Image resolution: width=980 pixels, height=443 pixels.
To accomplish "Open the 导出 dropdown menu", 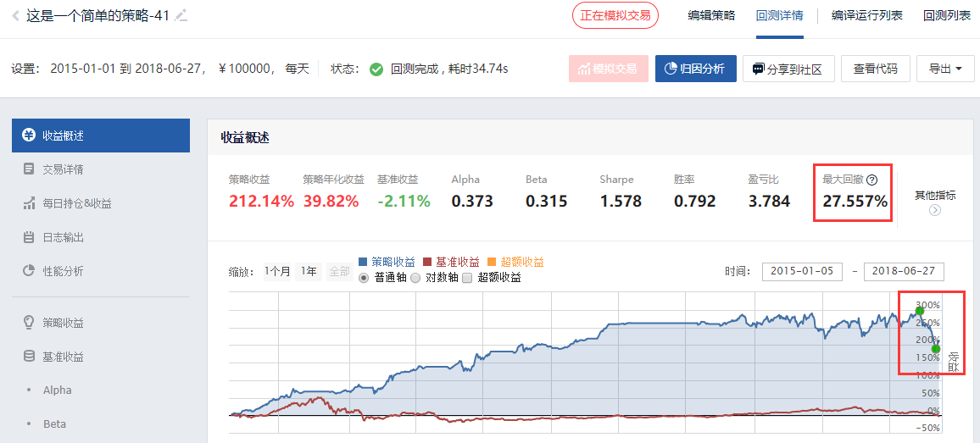I will point(945,69).
